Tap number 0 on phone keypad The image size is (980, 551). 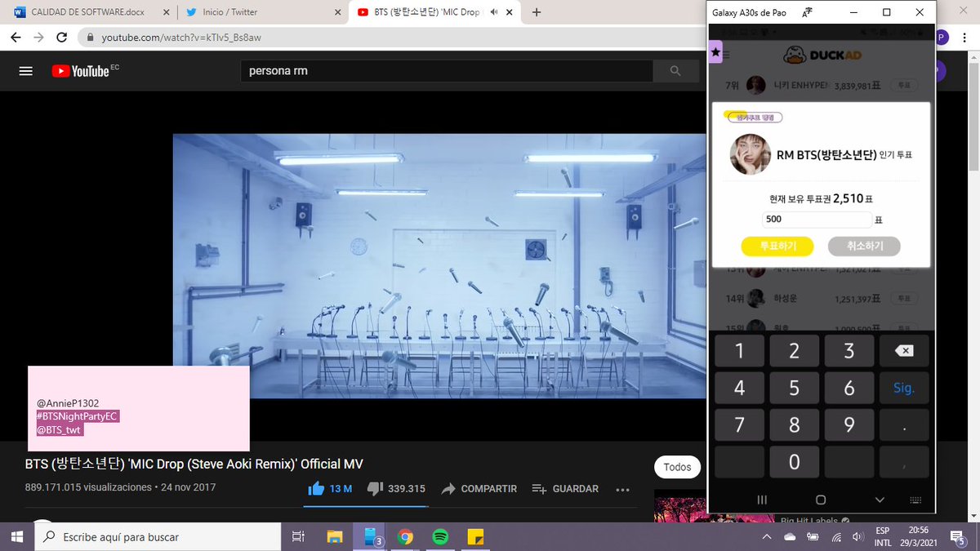[794, 462]
